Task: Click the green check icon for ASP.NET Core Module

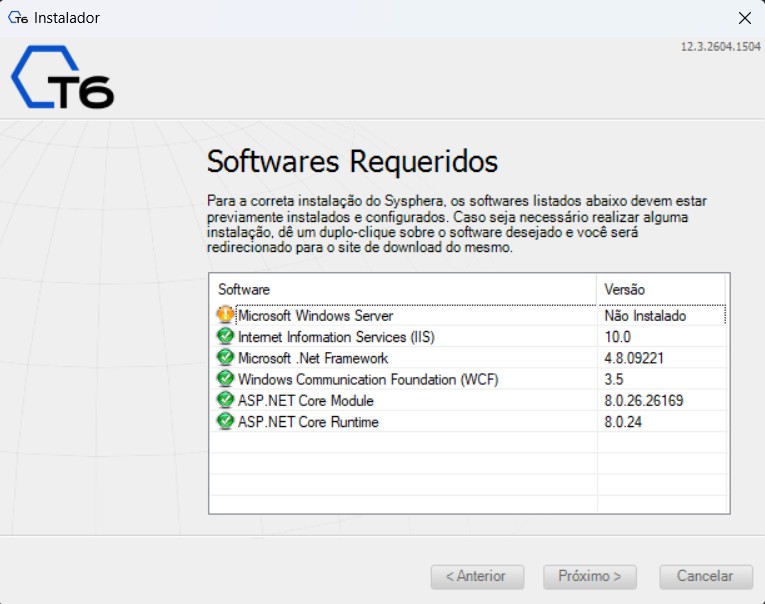Action: pyautogui.click(x=225, y=400)
